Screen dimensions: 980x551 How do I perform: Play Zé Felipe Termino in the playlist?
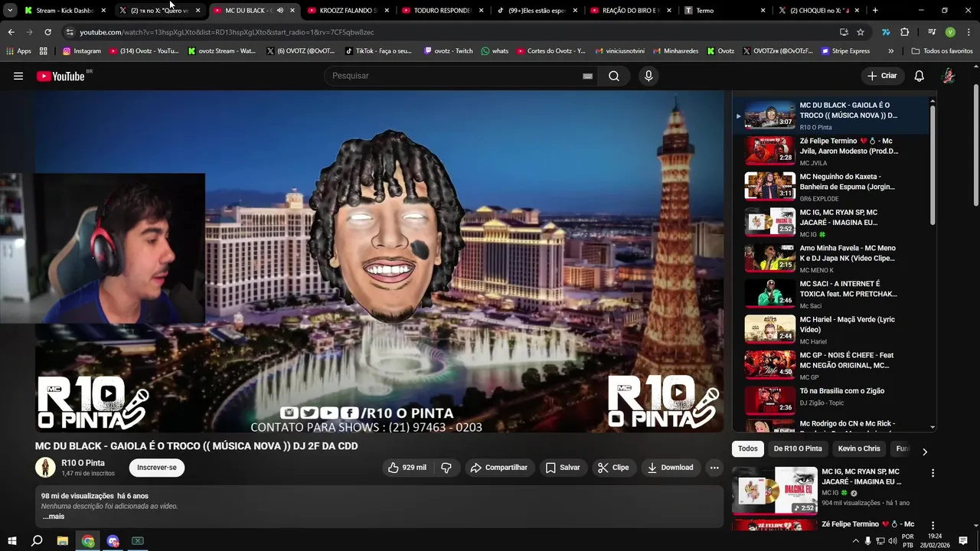pos(830,151)
